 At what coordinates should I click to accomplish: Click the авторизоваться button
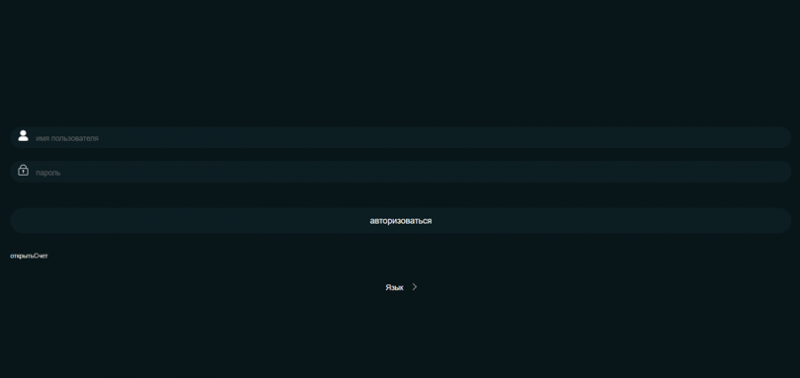click(401, 220)
